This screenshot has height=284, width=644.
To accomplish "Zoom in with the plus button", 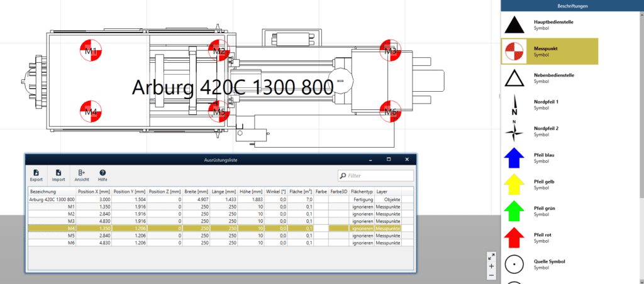I will [x=491, y=266].
